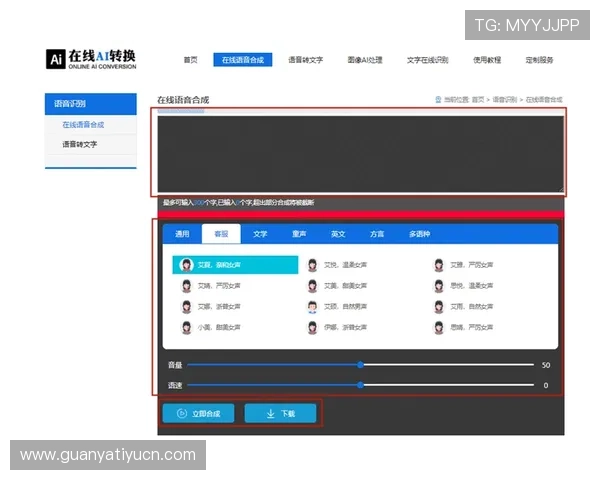
Task: Open 语音转文字 in the top navigation
Action: [305, 60]
